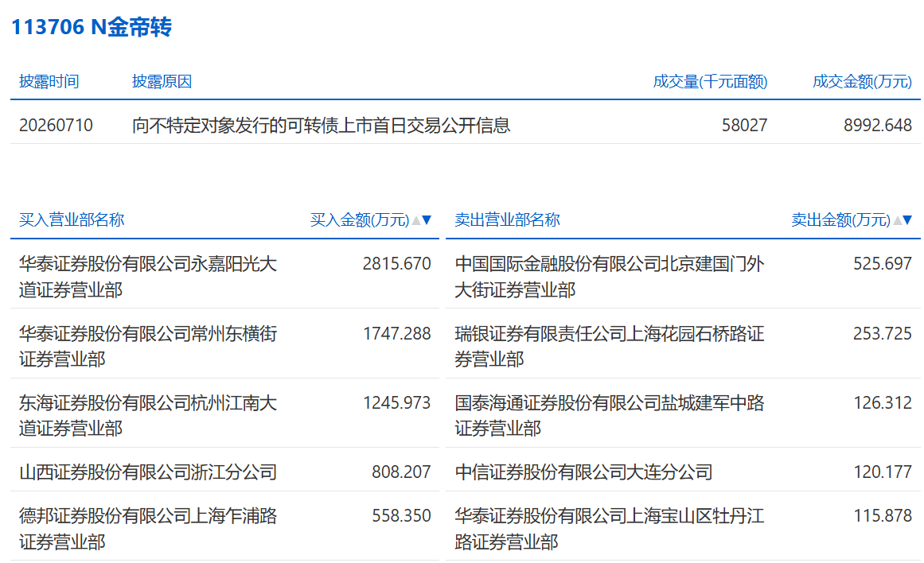Viewport: 924px width, 563px height.
Task: Click the 披露时间 column header
Action: pyautogui.click(x=49, y=81)
